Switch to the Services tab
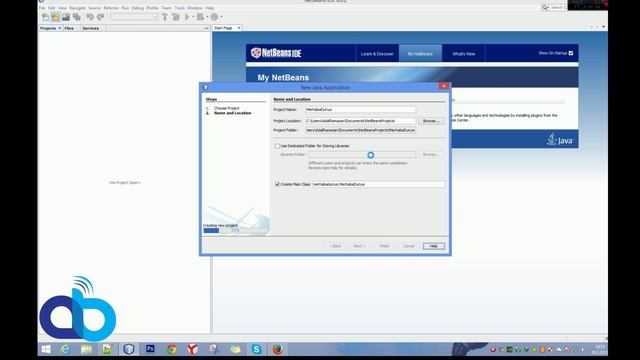Screen dimensions: 640x360 (91, 28)
